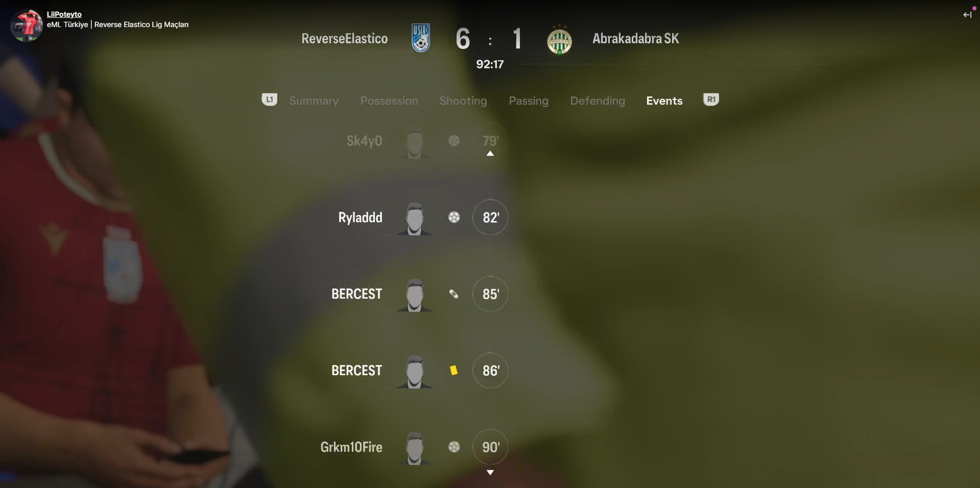Select the 82' event marker
The image size is (980, 488).
(490, 217)
